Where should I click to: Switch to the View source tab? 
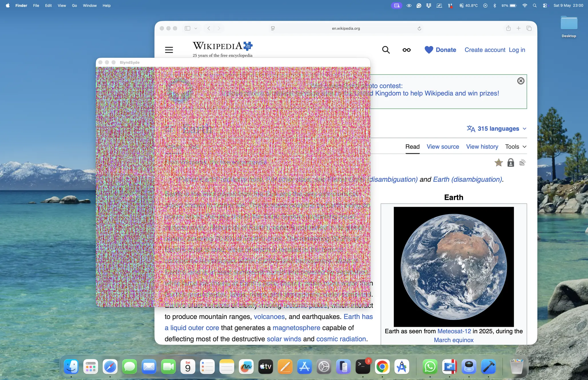click(x=443, y=147)
